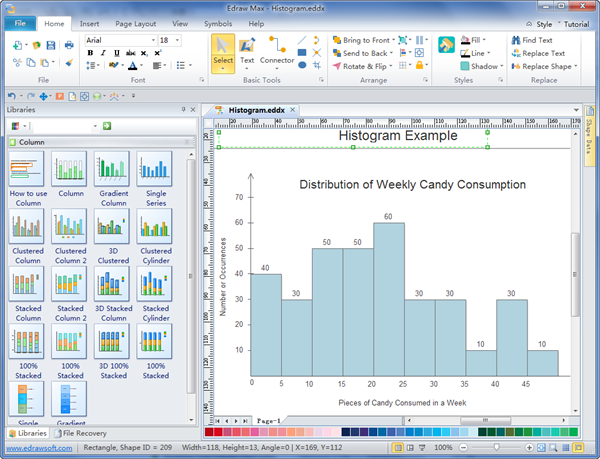
Task: Open the Symbols ribbon tab
Action: tap(217, 22)
